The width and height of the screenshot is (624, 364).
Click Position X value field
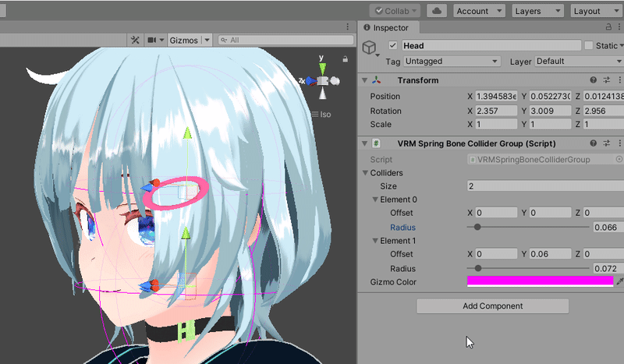pyautogui.click(x=496, y=97)
